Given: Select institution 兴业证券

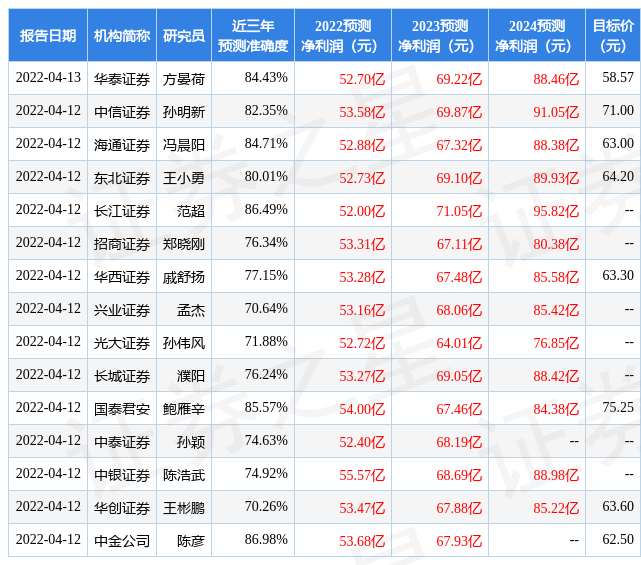Looking at the screenshot, I should click(x=122, y=310).
